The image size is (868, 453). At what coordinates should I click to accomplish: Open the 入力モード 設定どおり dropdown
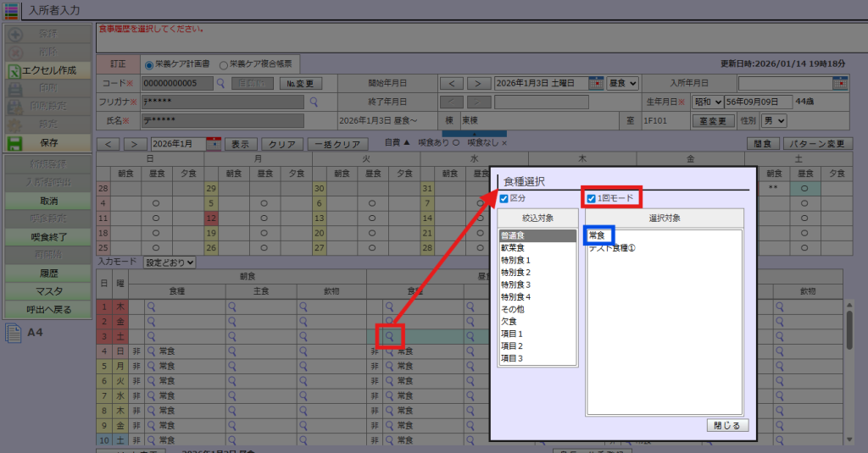click(x=170, y=262)
